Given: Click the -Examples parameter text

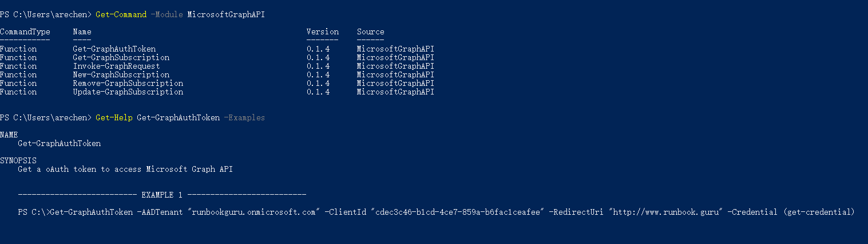Looking at the screenshot, I should coord(244,117).
